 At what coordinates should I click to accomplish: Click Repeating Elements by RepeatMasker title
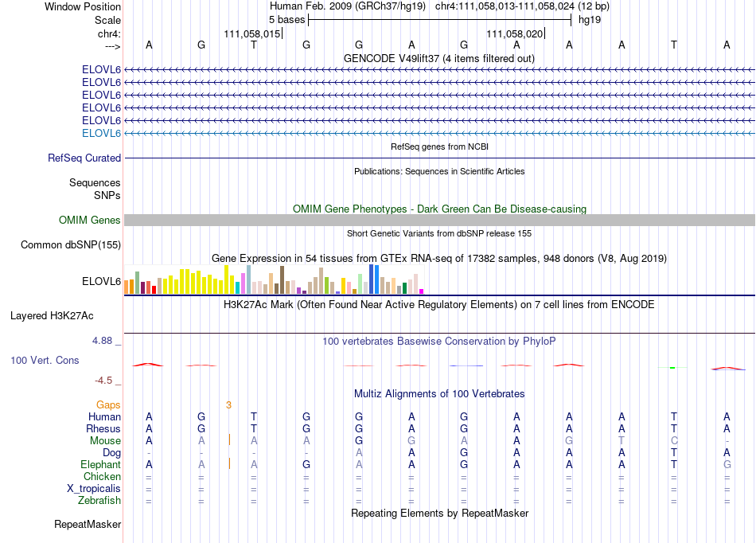click(x=439, y=514)
